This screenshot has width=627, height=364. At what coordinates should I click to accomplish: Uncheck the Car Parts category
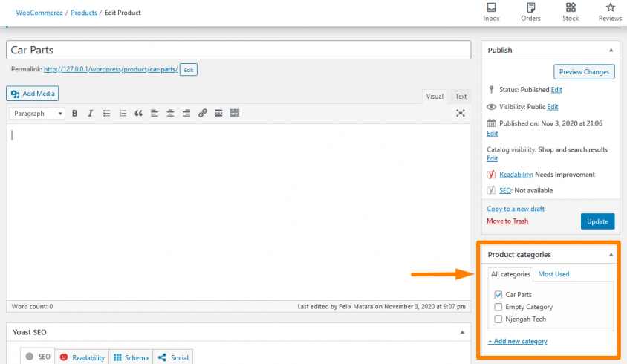pyautogui.click(x=499, y=295)
